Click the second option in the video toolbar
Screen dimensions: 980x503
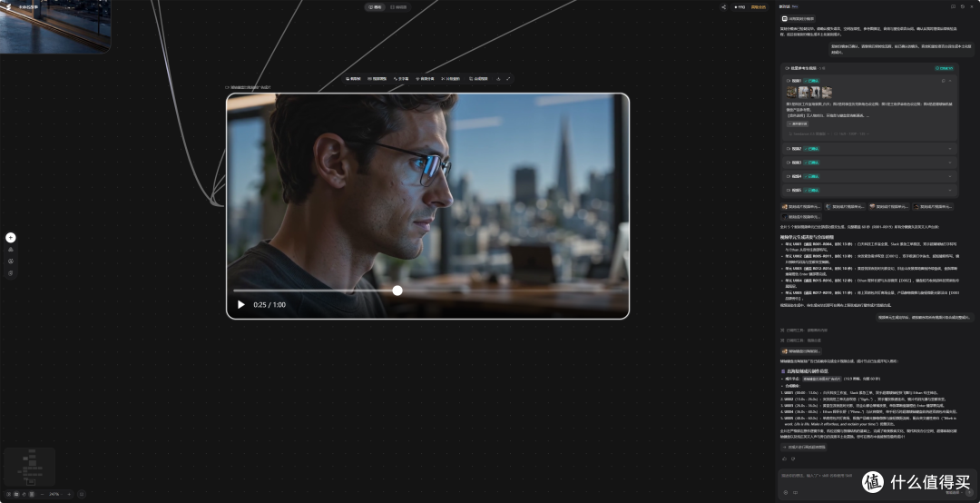coord(377,79)
